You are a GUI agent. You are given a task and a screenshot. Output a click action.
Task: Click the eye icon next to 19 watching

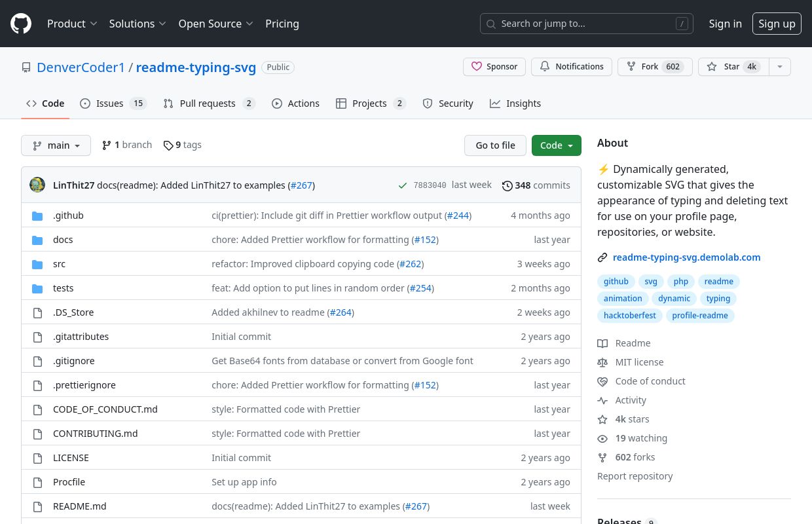click(602, 438)
